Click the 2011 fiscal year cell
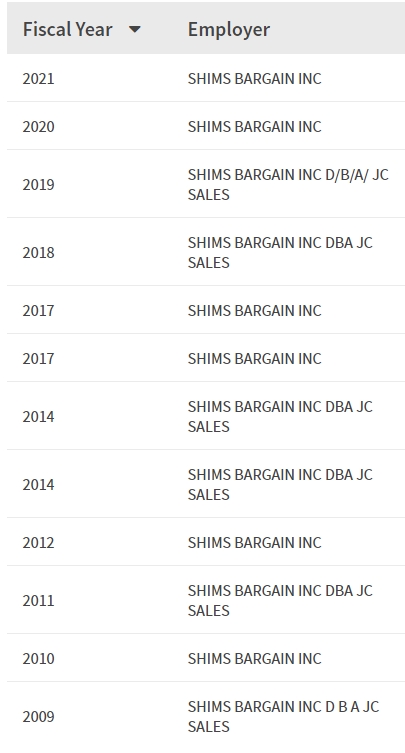 (38, 600)
